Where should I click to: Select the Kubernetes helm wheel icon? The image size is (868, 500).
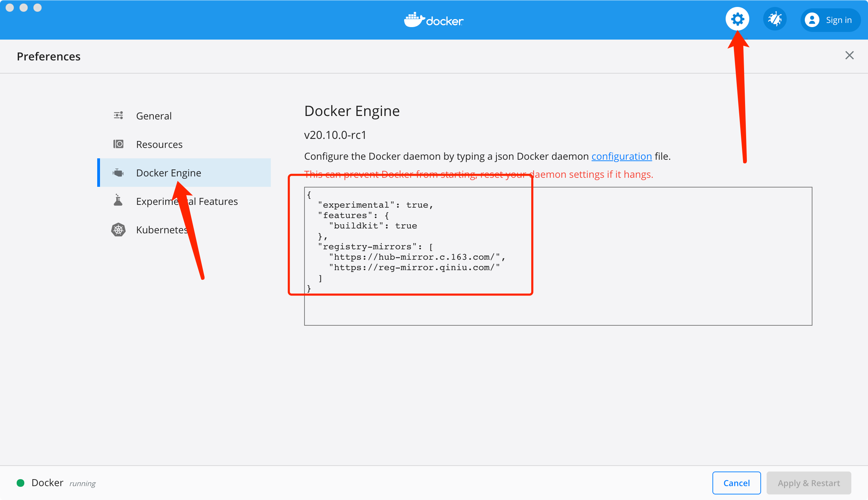tap(118, 229)
